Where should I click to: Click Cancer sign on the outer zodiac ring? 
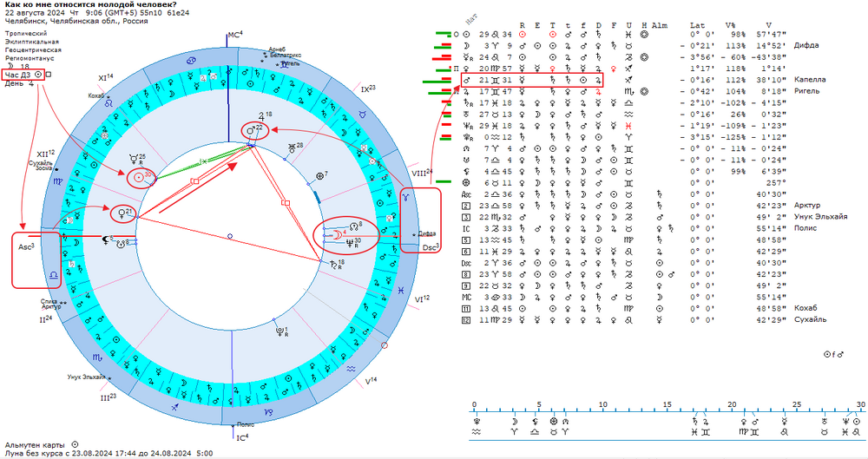[190, 60]
